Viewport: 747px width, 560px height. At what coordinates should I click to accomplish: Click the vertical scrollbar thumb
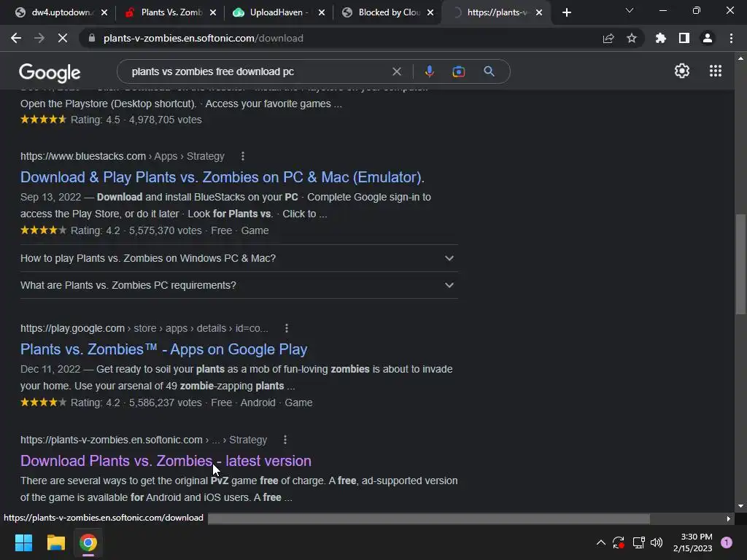coord(740,264)
